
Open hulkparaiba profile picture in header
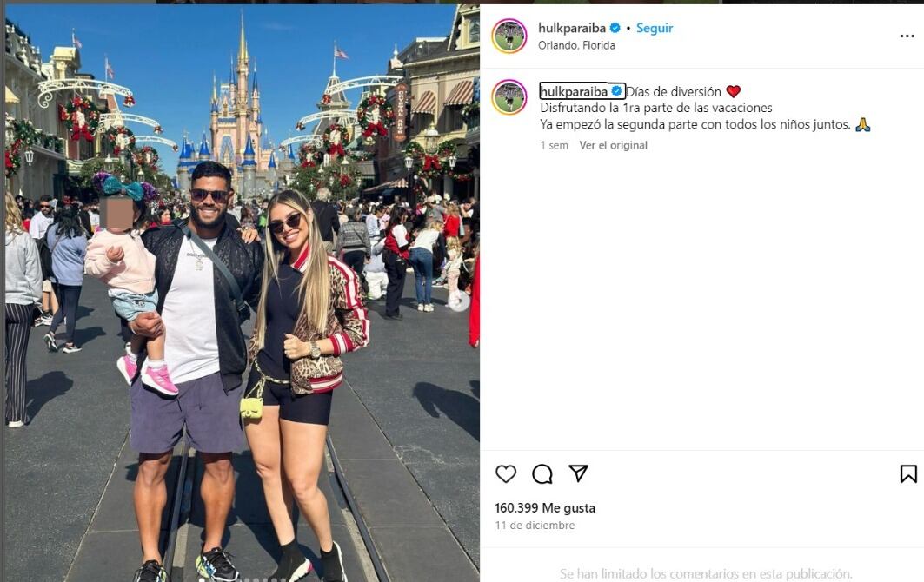click(509, 36)
